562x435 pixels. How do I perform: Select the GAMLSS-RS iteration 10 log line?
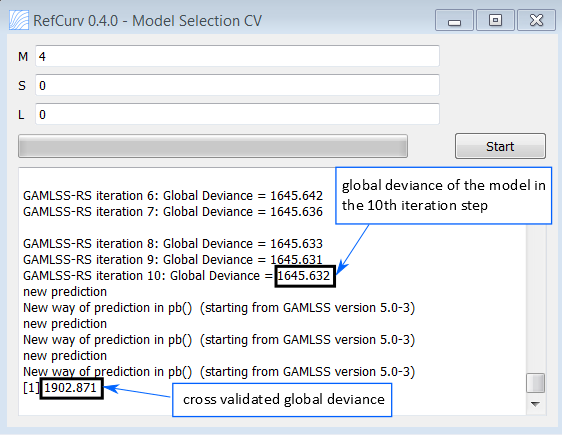pos(176,276)
